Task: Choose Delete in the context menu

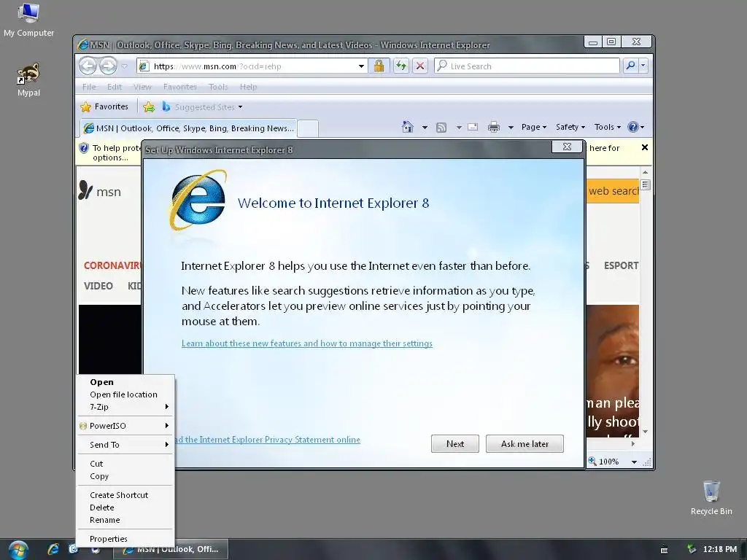Action: coord(125,507)
